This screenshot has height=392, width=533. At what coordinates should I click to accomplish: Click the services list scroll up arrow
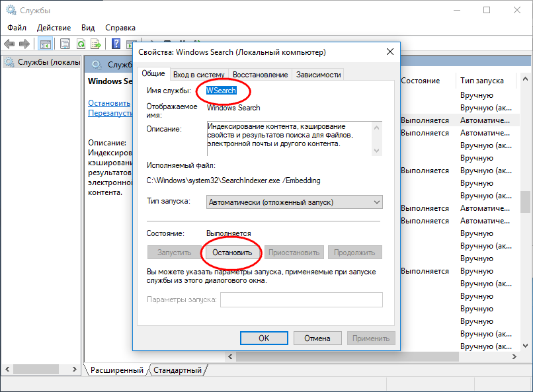[x=525, y=79]
